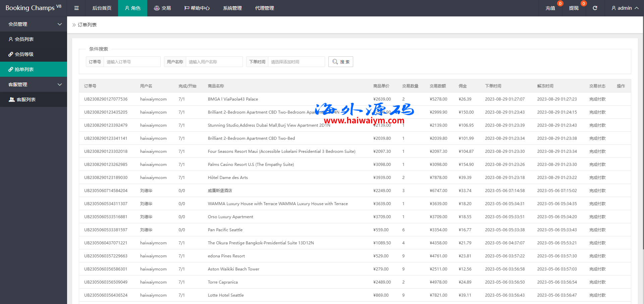The width and height of the screenshot is (644, 304).
Task: Click the 客服列表 people icon in sidebar
Action: (11, 100)
